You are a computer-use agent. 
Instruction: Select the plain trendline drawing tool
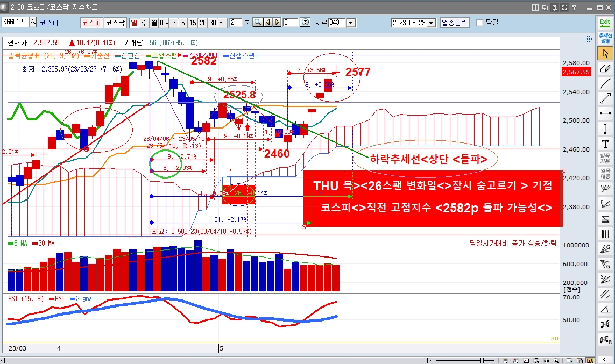click(x=605, y=83)
